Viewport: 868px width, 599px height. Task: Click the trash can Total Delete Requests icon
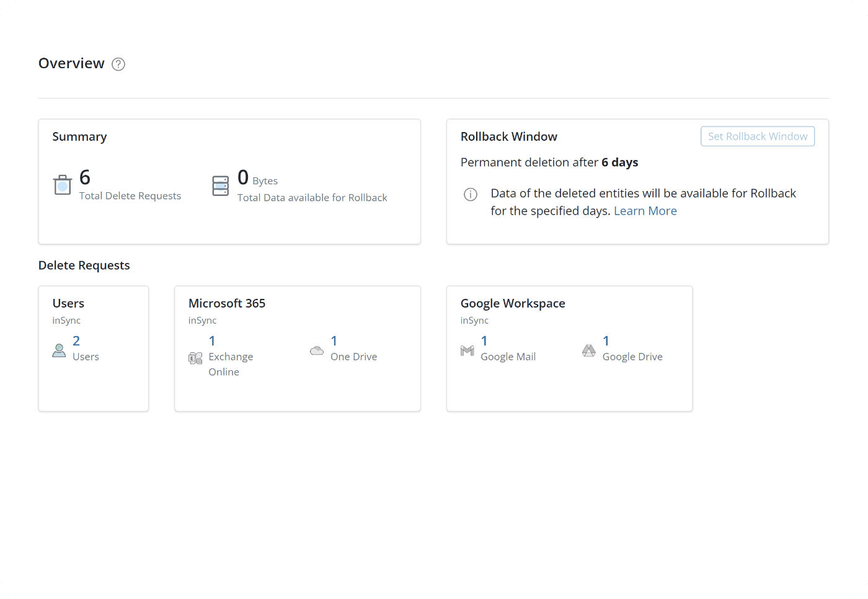(x=63, y=185)
